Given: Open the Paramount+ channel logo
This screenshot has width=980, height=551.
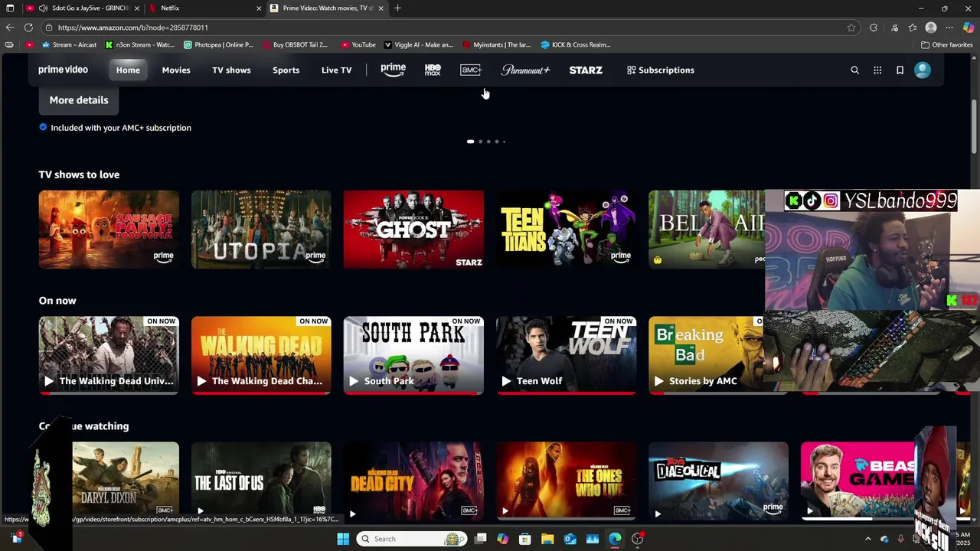Looking at the screenshot, I should point(525,70).
